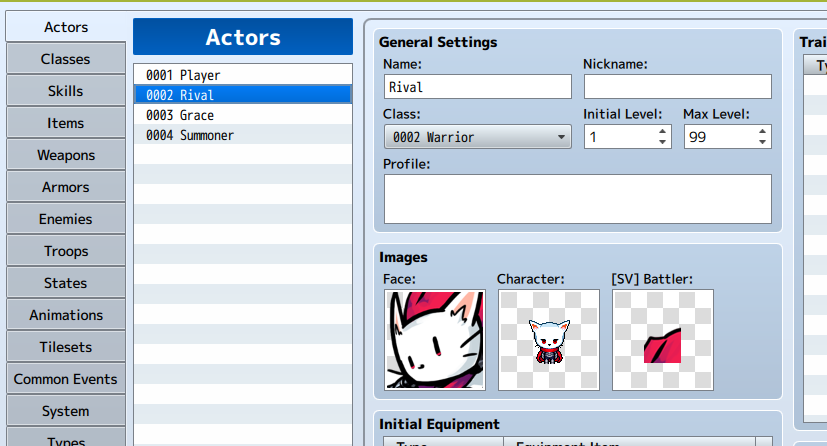Decrease Max Level with down arrow
Screen dimensions: 827x446
click(x=762, y=142)
